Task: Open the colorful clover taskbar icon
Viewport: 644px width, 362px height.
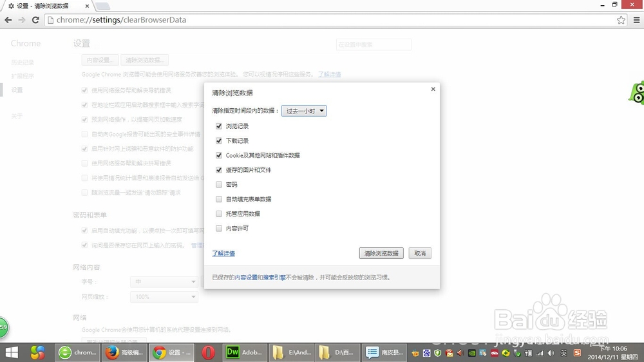Action: [37, 352]
